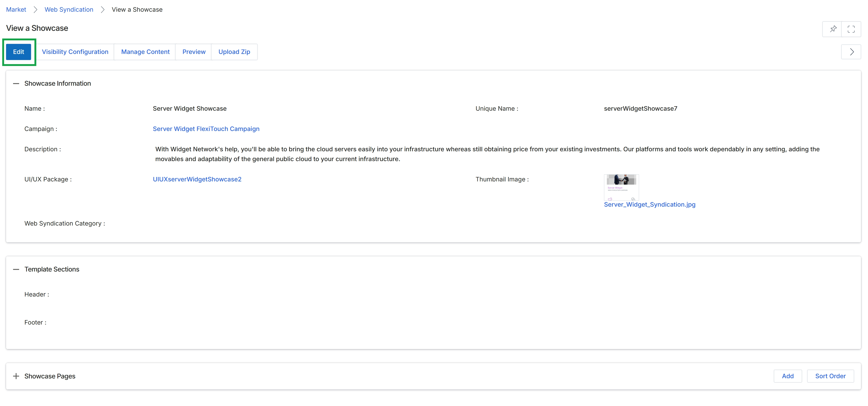
Task: Click the showcase thumbnail image
Action: tap(621, 187)
